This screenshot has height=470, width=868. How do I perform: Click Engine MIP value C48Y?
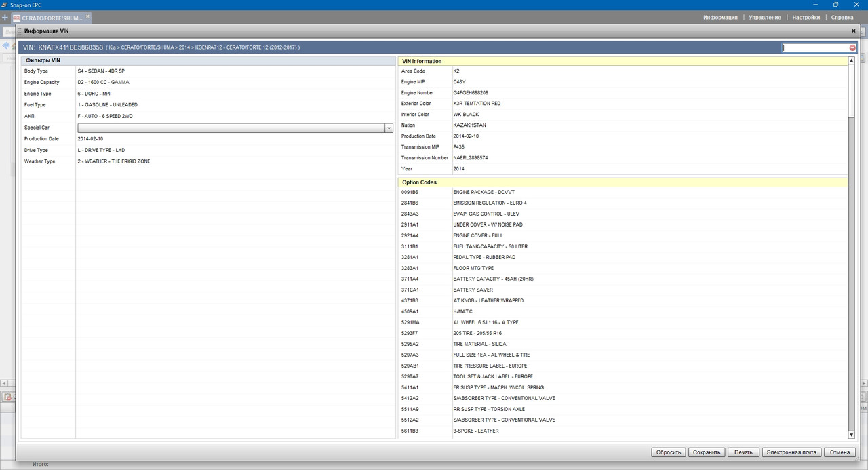click(459, 82)
